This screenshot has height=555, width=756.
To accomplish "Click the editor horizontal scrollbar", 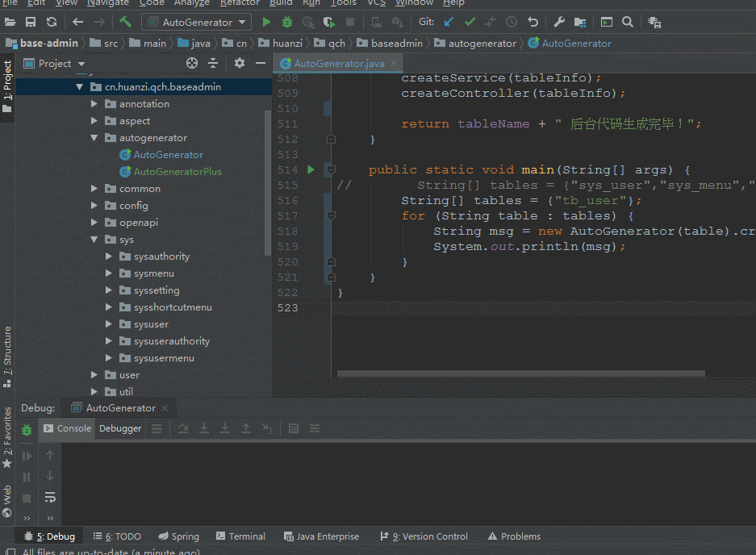I will click(520, 373).
